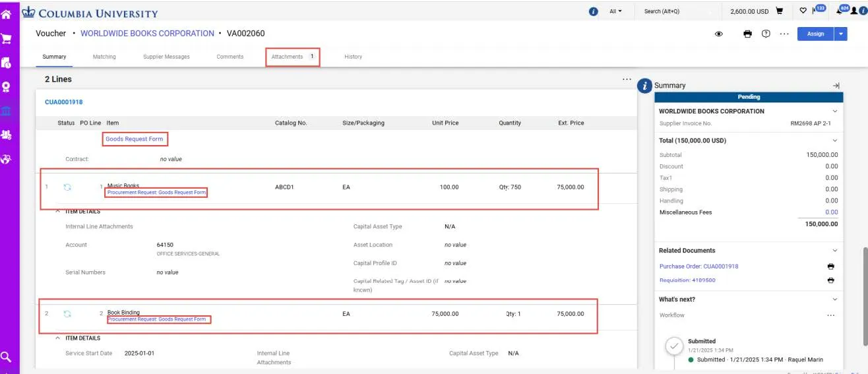868x374 pixels.
Task: Open the user profile silhouette icon
Action: 855,11
